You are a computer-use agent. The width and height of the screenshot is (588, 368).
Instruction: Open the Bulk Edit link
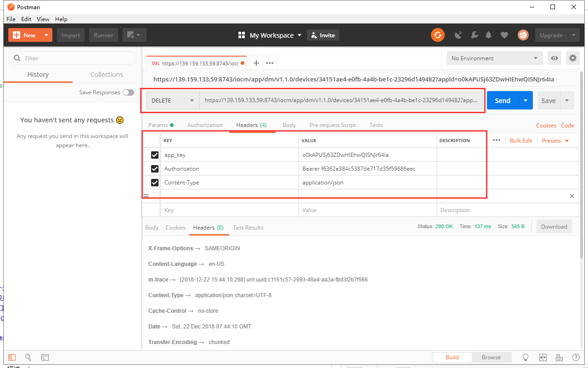pos(521,141)
